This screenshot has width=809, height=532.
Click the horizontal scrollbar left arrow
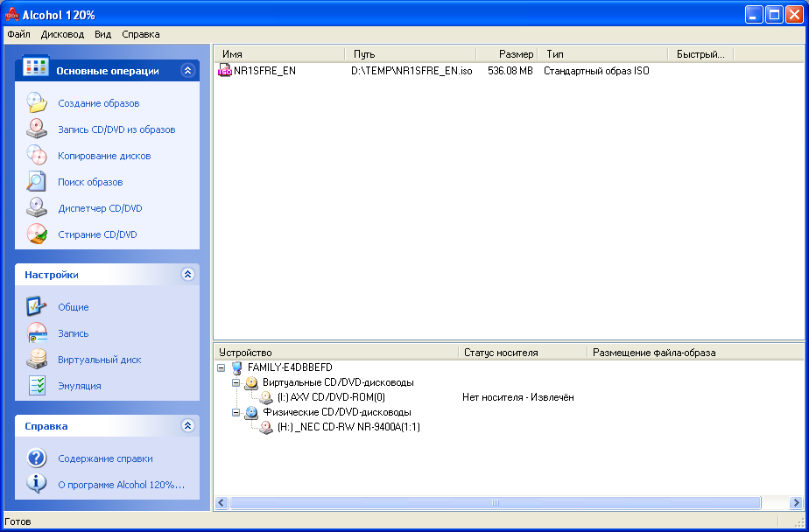222,502
